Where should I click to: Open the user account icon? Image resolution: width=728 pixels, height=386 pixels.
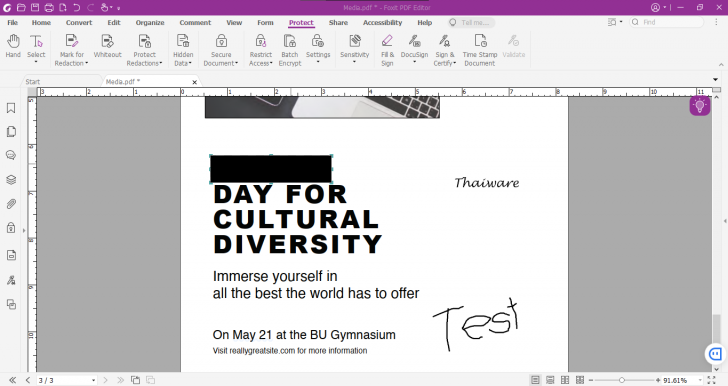coord(655,7)
